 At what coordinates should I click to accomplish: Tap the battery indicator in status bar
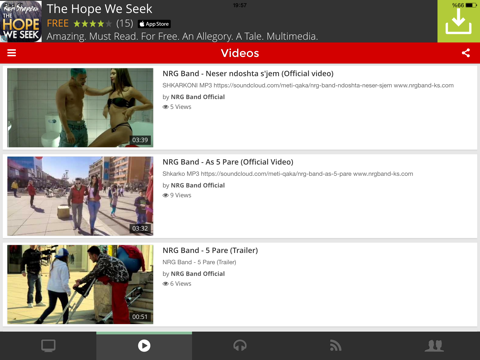tap(471, 5)
